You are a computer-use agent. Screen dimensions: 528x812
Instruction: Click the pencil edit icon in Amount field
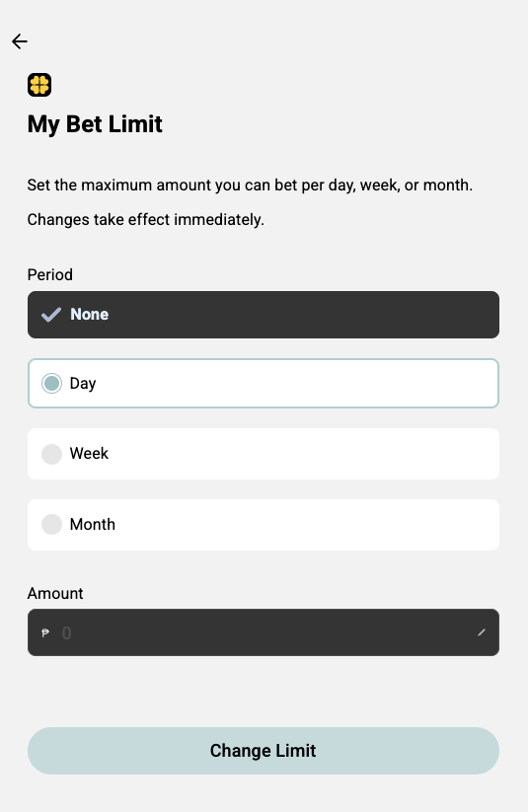tap(482, 632)
